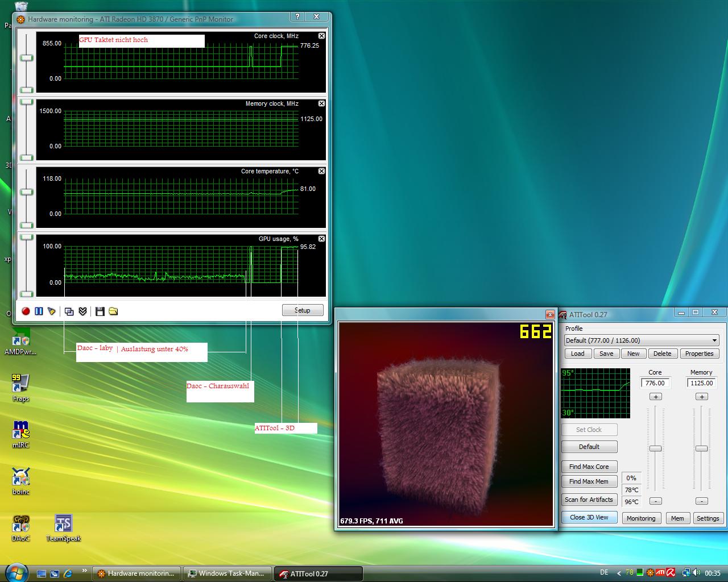This screenshot has width=728, height=582.
Task: Hide the GPU usage graph with its X
Action: (x=321, y=239)
